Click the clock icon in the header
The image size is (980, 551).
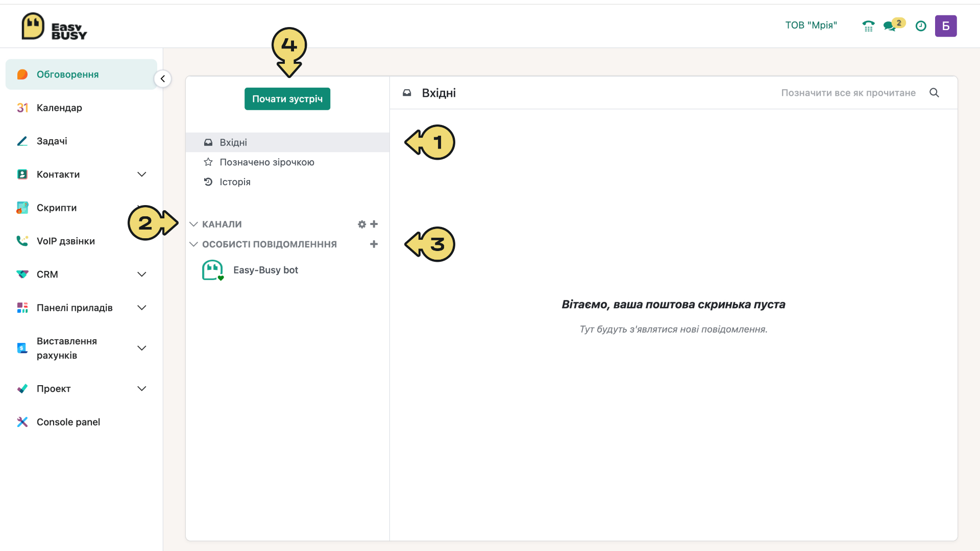pyautogui.click(x=921, y=26)
